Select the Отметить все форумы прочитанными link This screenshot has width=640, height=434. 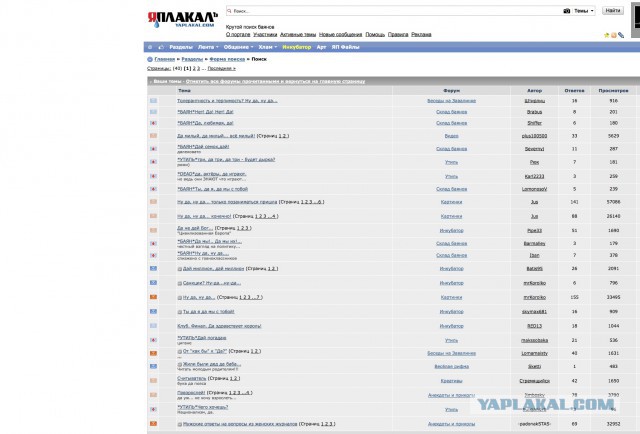(x=276, y=81)
